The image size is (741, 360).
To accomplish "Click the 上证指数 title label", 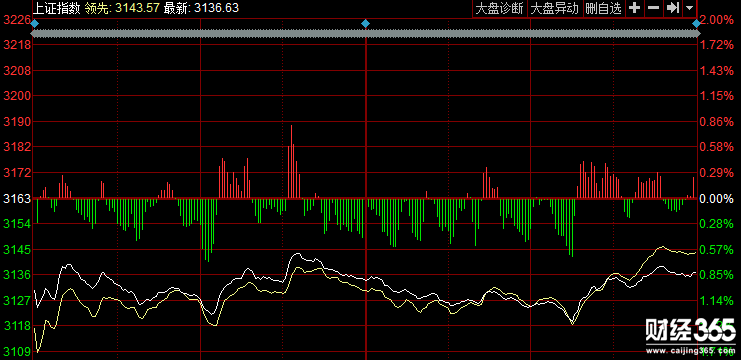I will coord(57,8).
